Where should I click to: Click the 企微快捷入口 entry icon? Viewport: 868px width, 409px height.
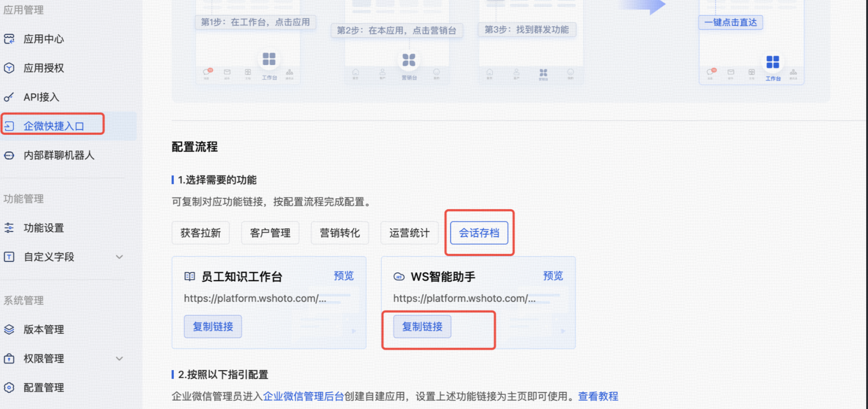pyautogui.click(x=9, y=126)
